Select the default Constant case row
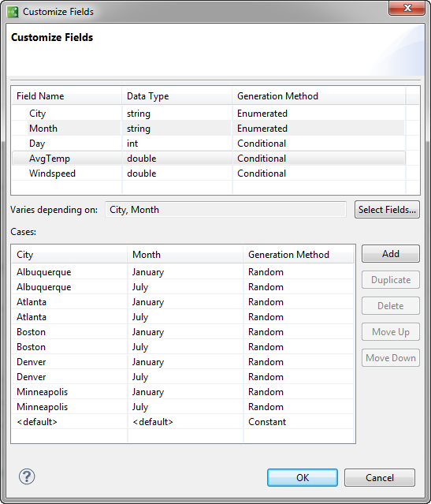This screenshot has height=504, width=431. click(183, 422)
